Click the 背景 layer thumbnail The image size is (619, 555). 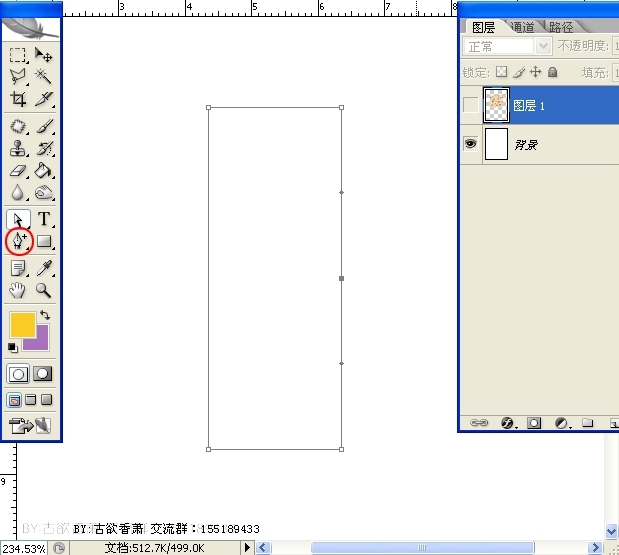[496, 144]
